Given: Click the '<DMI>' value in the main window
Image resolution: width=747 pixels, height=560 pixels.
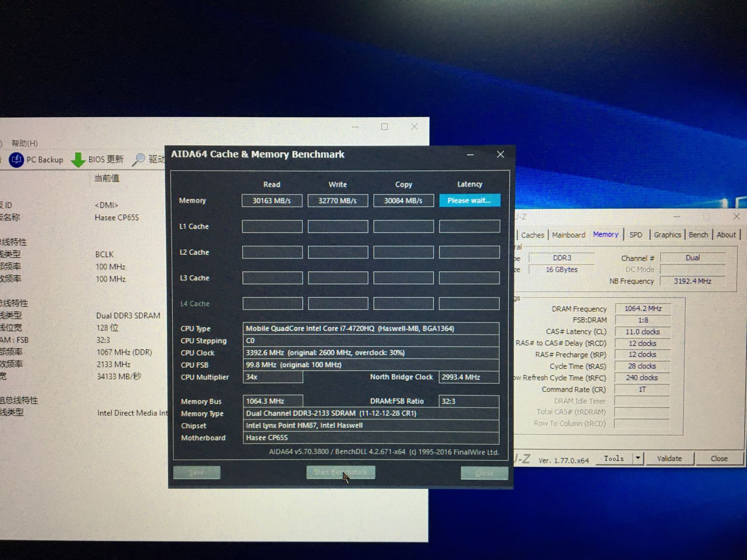Looking at the screenshot, I should tap(106, 205).
